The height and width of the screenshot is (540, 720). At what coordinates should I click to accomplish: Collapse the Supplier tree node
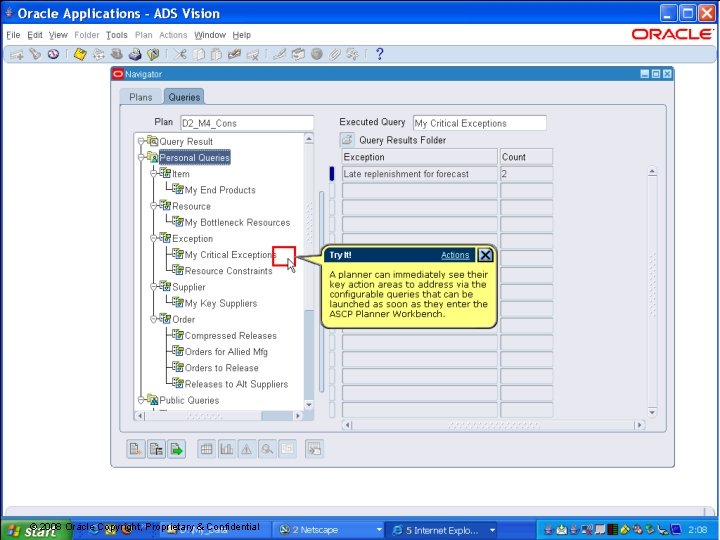(x=154, y=287)
